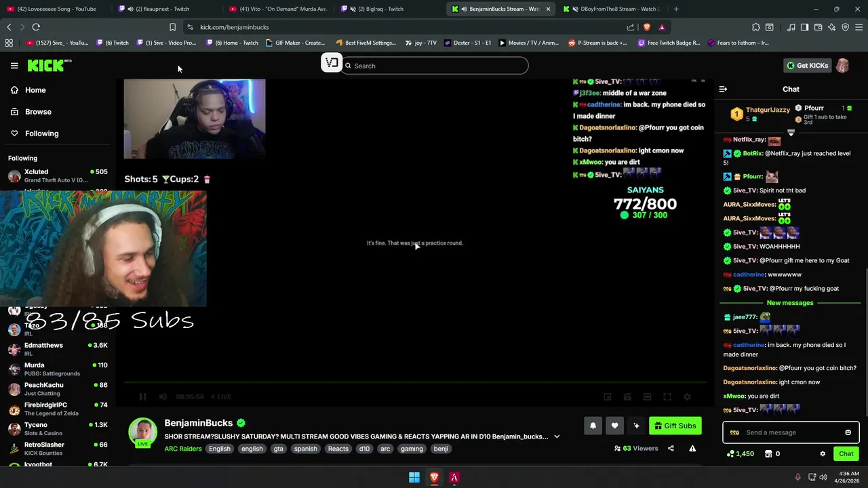Open Browse in the sidebar
The width and height of the screenshot is (868, 488).
(31, 112)
